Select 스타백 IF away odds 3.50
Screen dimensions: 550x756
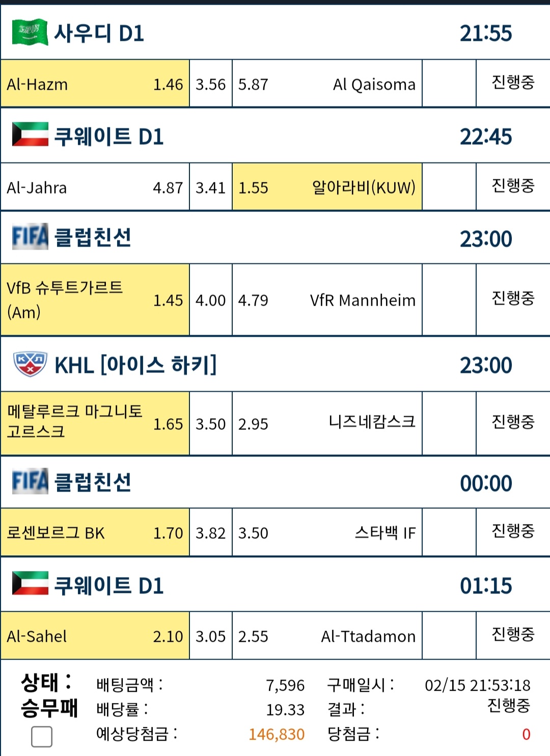pos(327,532)
